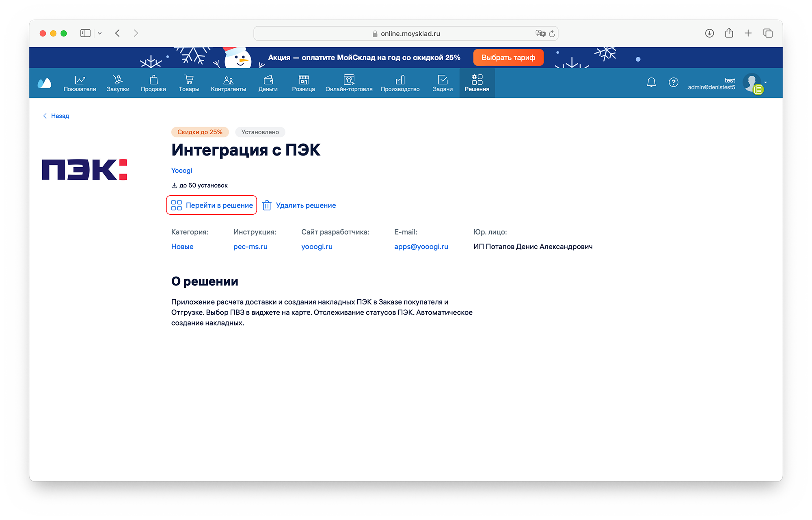Click the Safari downloads icon

click(x=709, y=33)
